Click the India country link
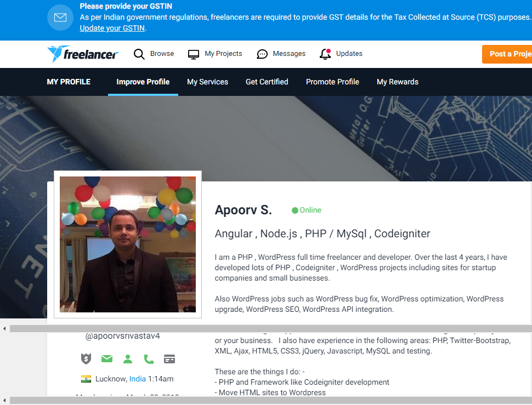 [x=138, y=379]
